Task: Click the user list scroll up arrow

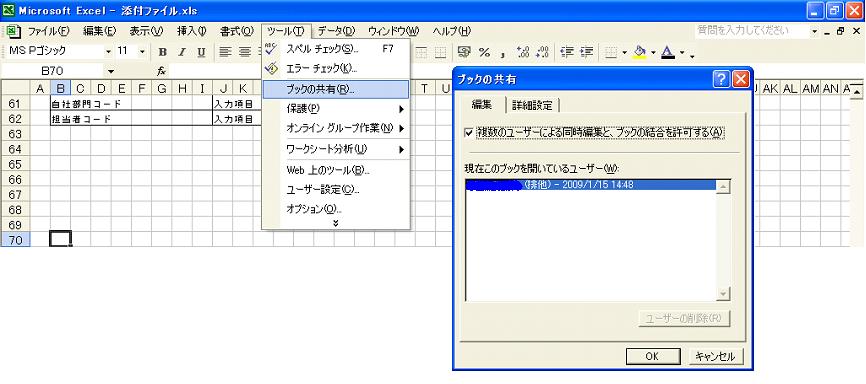Action: click(x=722, y=187)
